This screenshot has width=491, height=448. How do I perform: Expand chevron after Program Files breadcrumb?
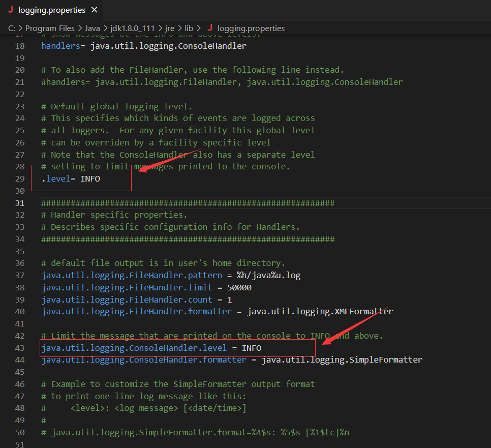tap(80, 28)
